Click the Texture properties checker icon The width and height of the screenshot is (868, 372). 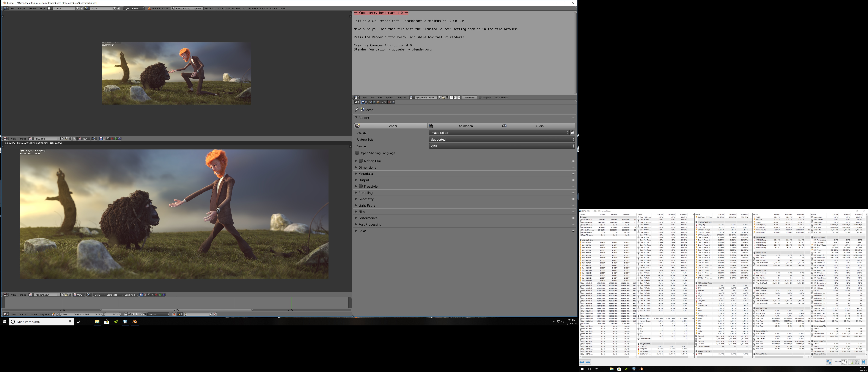click(x=390, y=102)
